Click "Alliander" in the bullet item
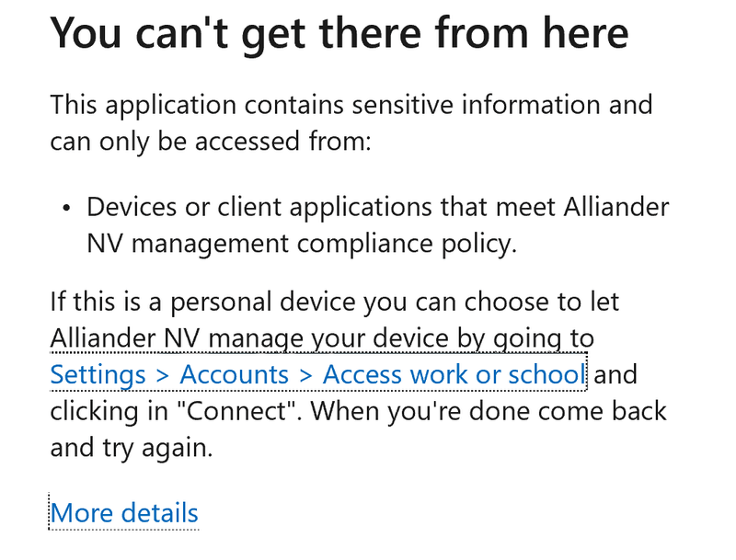The image size is (736, 560). (x=613, y=206)
